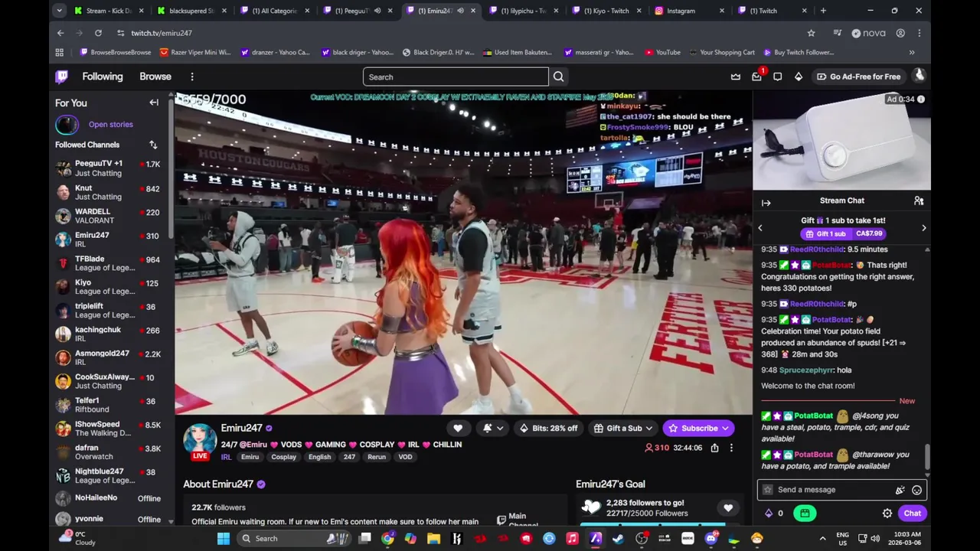Open YouTube bookmark in bookmarks bar
This screenshot has width=980, height=551.
(x=662, y=52)
